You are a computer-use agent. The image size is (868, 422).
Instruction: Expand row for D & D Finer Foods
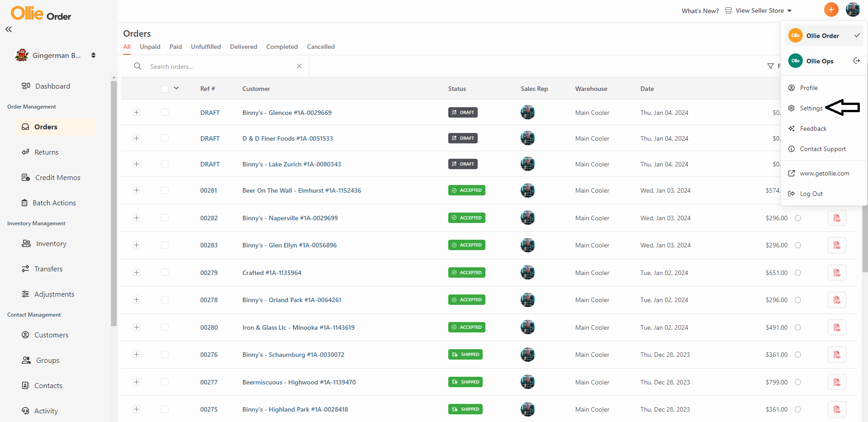(136, 138)
